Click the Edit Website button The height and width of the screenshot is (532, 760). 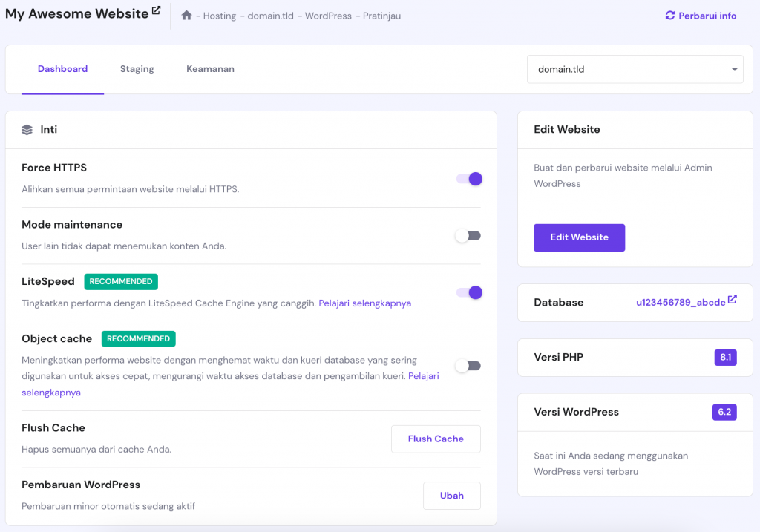579,237
